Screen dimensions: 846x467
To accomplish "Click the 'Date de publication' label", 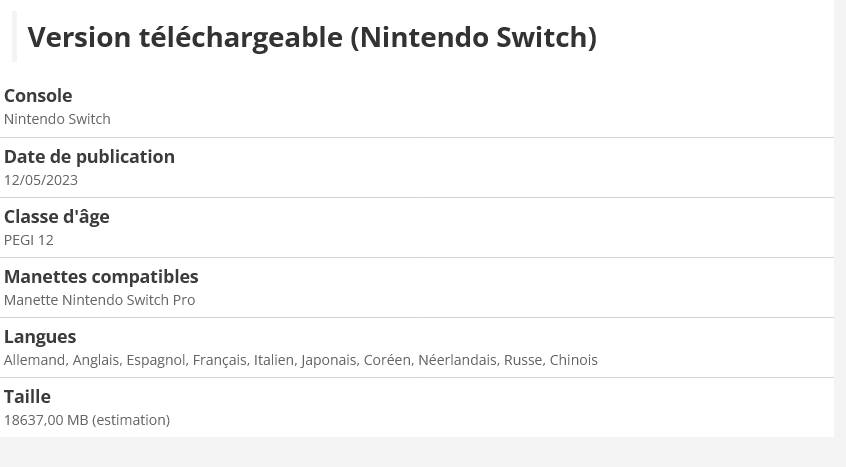I will 89,156.
